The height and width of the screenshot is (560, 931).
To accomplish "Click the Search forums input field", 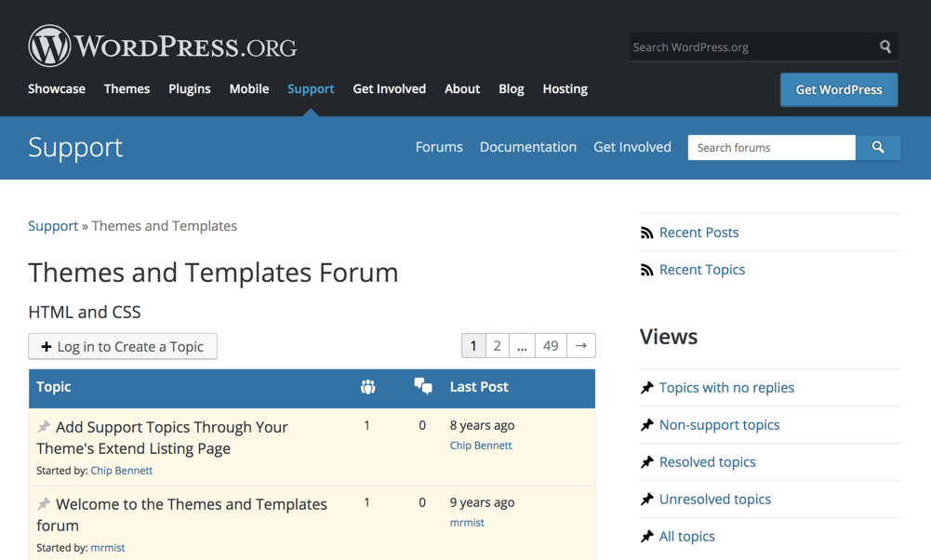I will click(771, 147).
